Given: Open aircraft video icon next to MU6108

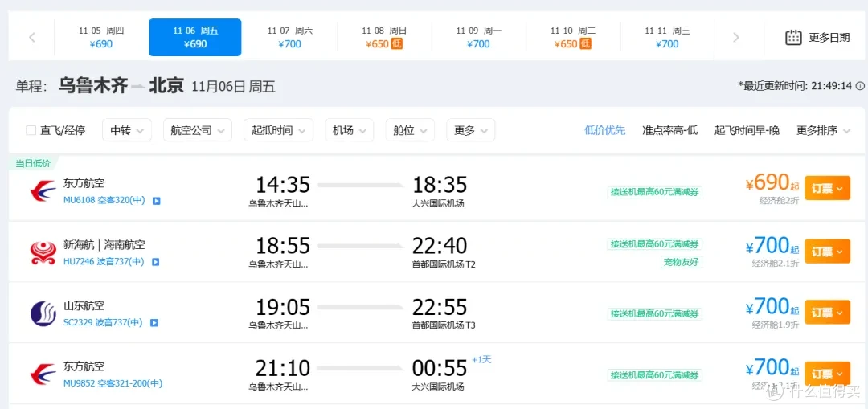Looking at the screenshot, I should click(156, 201).
